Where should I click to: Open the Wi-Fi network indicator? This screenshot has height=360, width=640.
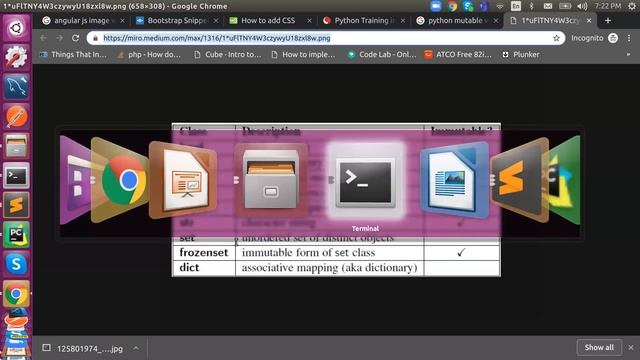pos(500,6)
